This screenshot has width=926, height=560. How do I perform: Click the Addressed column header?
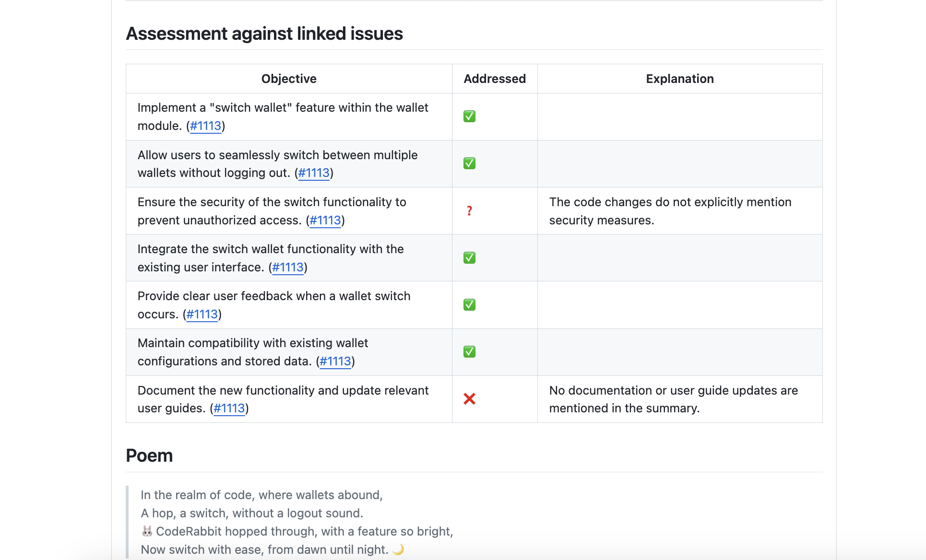[x=495, y=79]
